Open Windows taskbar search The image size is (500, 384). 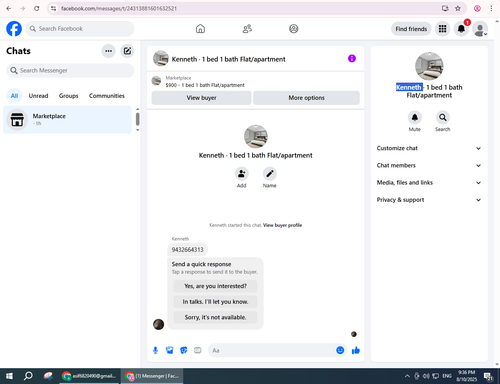28,376
